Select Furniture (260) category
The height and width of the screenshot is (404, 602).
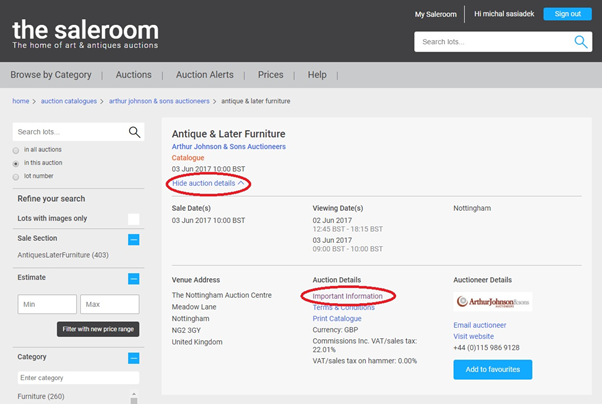[x=41, y=396]
